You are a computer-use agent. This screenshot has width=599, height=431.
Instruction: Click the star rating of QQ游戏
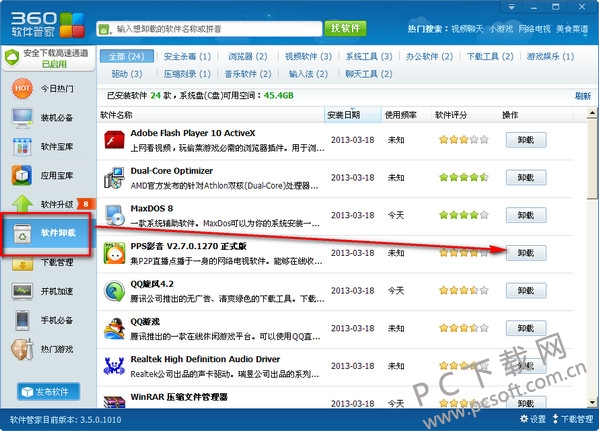tap(464, 328)
